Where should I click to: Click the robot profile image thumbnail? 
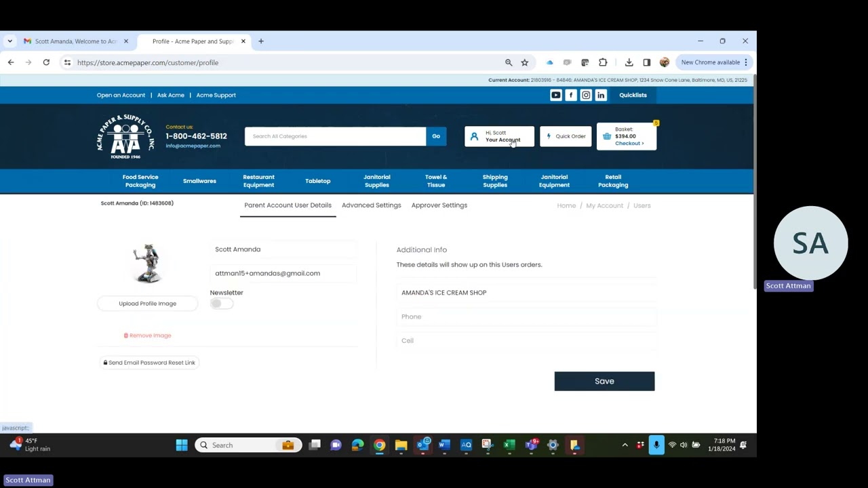click(x=147, y=264)
